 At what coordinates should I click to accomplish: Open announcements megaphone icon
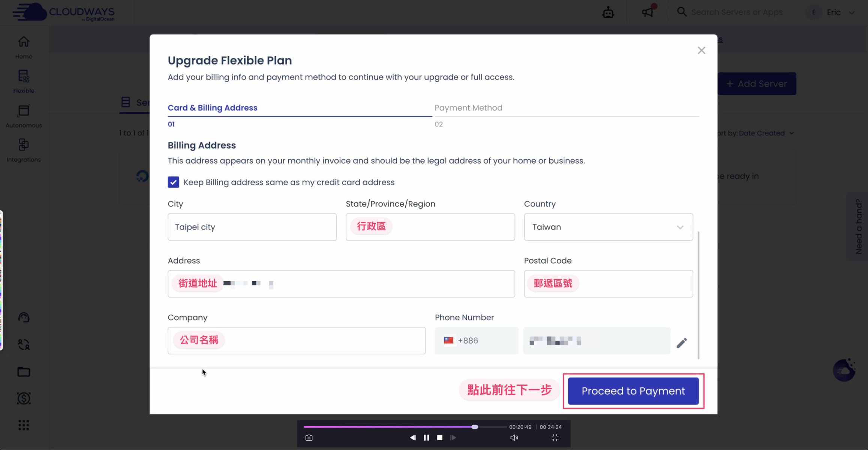[648, 12]
